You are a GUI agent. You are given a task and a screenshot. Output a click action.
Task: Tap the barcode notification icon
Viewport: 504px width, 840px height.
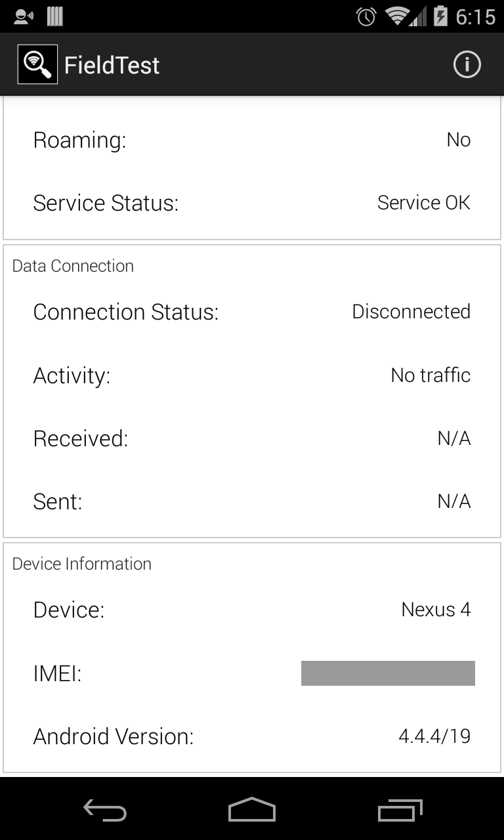coord(55,16)
